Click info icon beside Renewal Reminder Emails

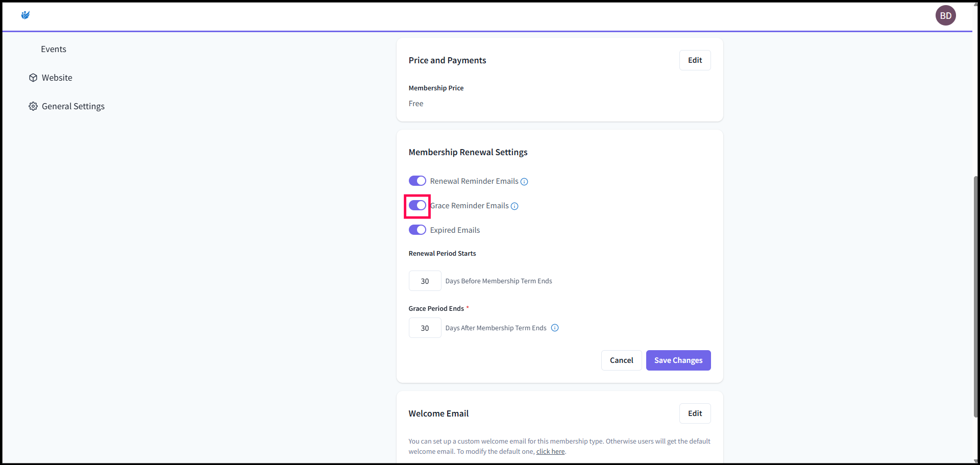[524, 182]
